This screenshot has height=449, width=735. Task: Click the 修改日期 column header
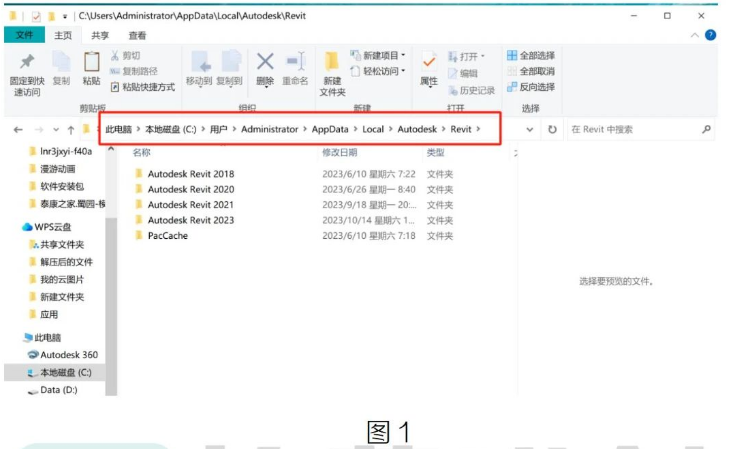point(340,152)
